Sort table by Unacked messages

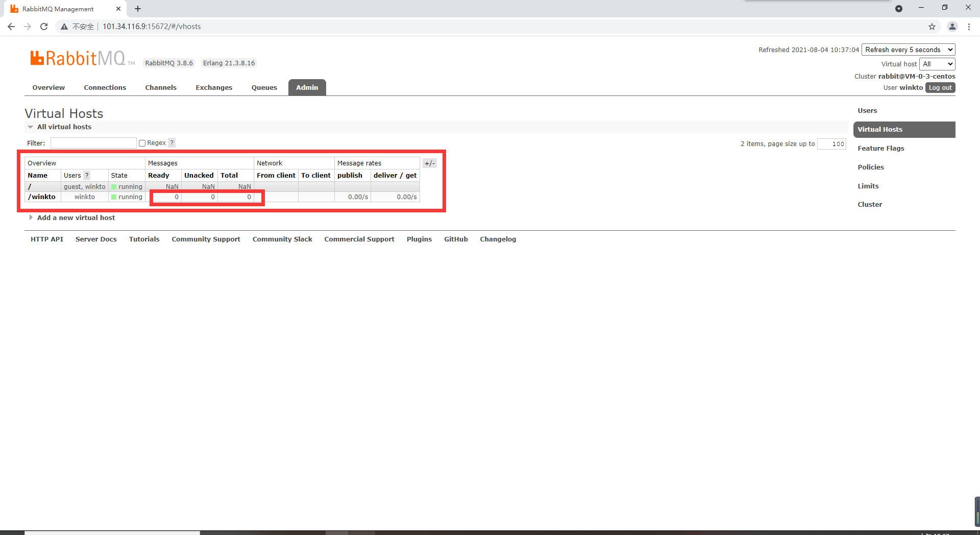point(199,175)
